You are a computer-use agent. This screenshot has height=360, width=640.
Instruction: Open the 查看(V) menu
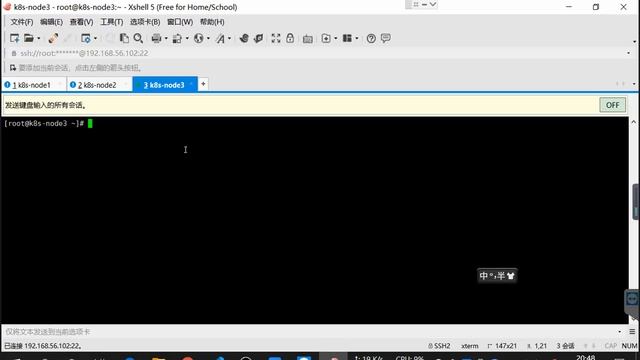[x=81, y=22]
